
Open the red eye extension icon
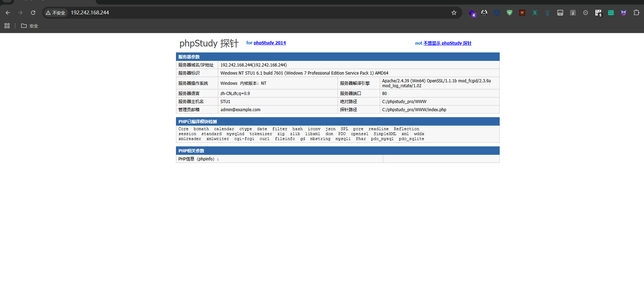(x=522, y=13)
